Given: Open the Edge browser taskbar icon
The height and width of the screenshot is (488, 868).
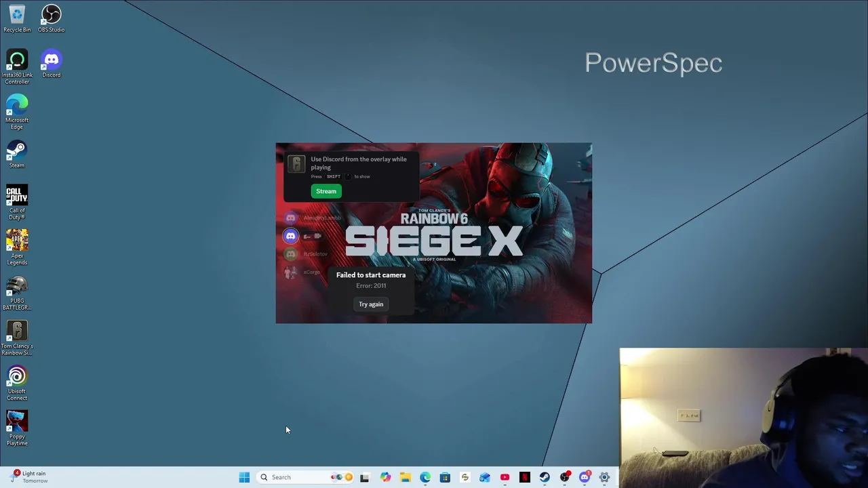Looking at the screenshot, I should coord(425,477).
